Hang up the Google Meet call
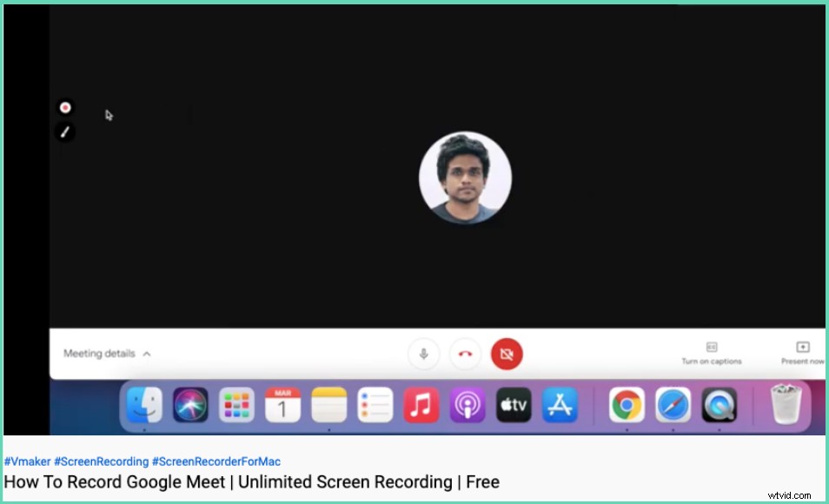The height and width of the screenshot is (504, 829). (x=465, y=354)
